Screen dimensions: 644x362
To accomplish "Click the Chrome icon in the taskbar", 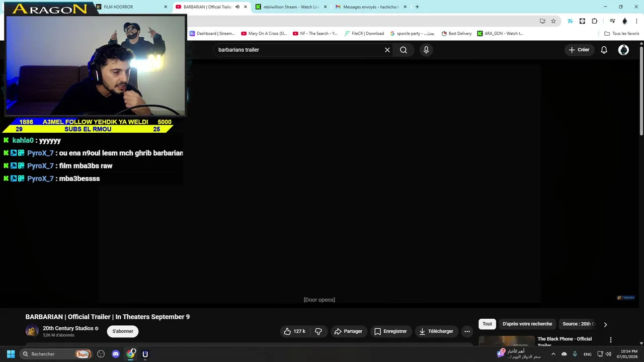I will pyautogui.click(x=131, y=354).
